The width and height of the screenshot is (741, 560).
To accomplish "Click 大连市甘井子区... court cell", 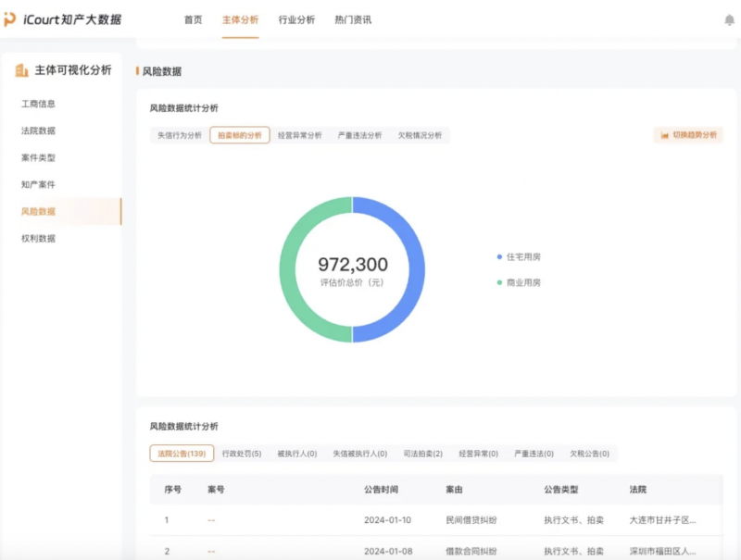I will coord(662,520).
